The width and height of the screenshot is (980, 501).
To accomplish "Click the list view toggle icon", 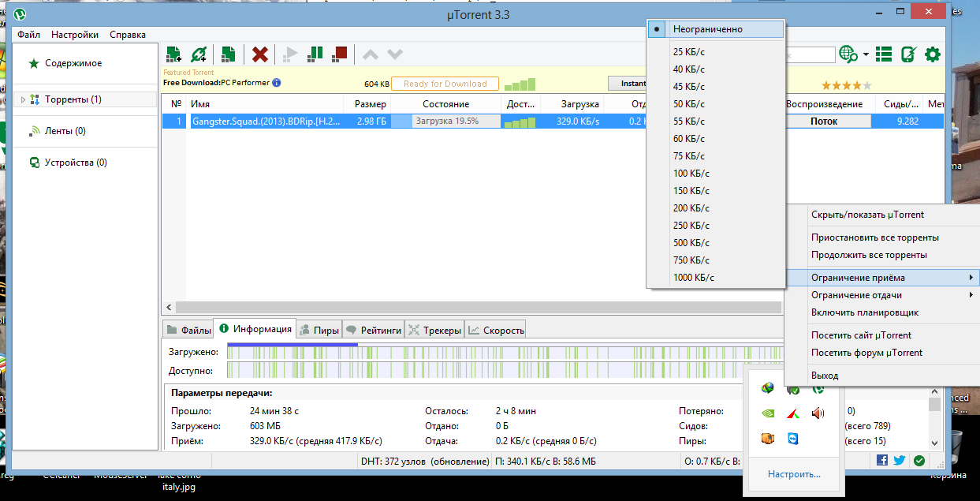I will pos(884,54).
